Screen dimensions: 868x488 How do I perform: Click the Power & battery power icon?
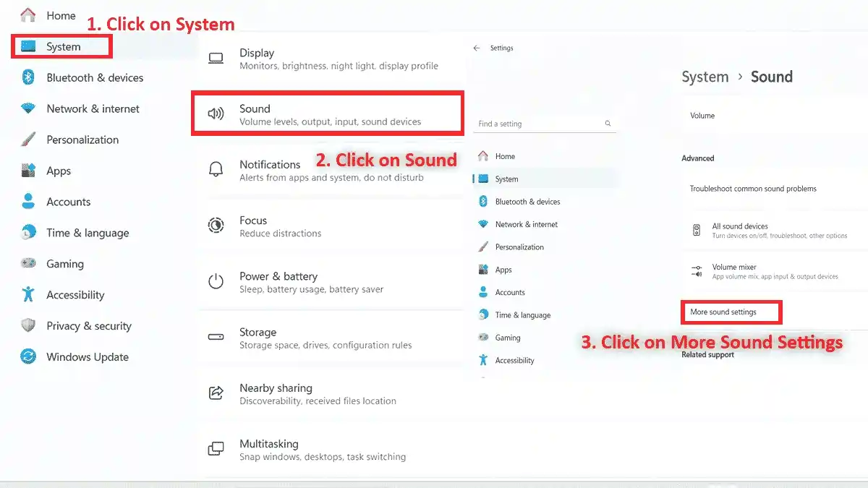point(216,282)
